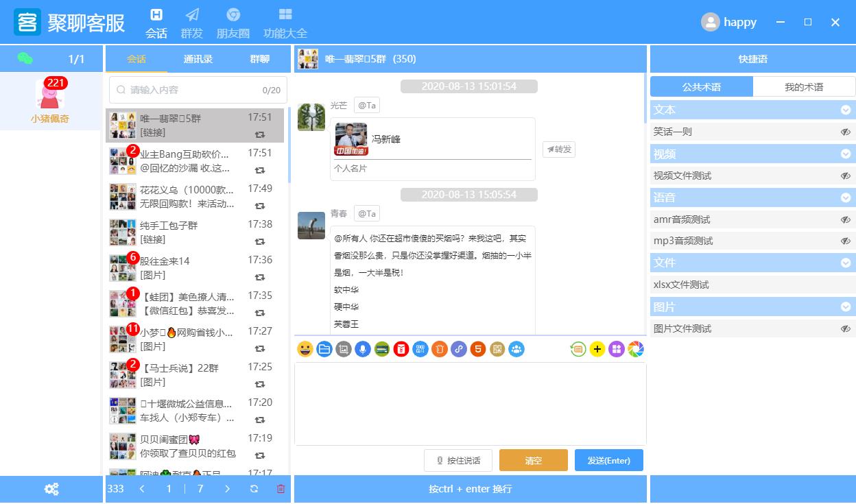Open 朋友圈 Moments in top navigation
The image size is (856, 504).
point(233,23)
